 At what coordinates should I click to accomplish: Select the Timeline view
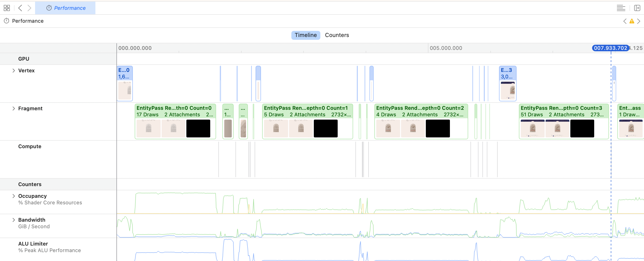tap(305, 35)
